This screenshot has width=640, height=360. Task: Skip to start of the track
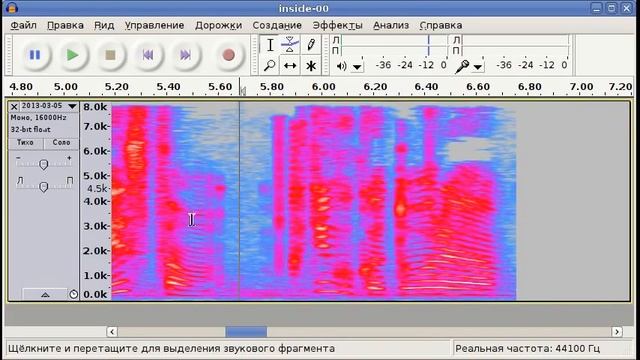(148, 55)
